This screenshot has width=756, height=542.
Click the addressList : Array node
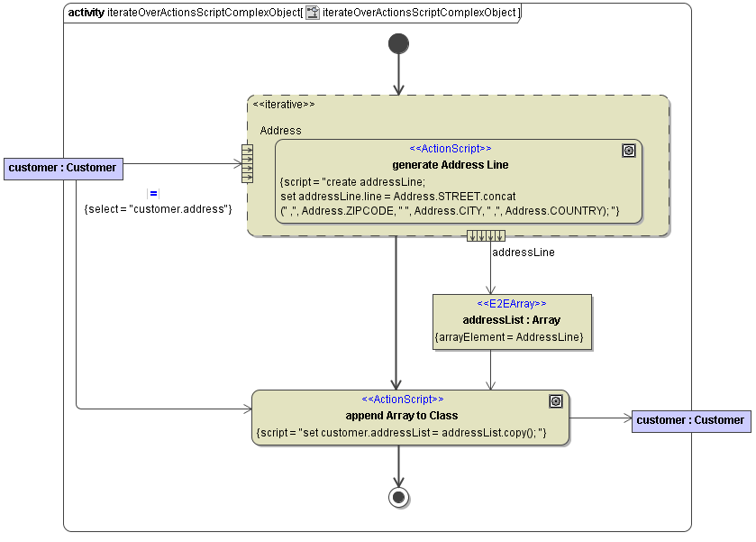pyautogui.click(x=512, y=320)
